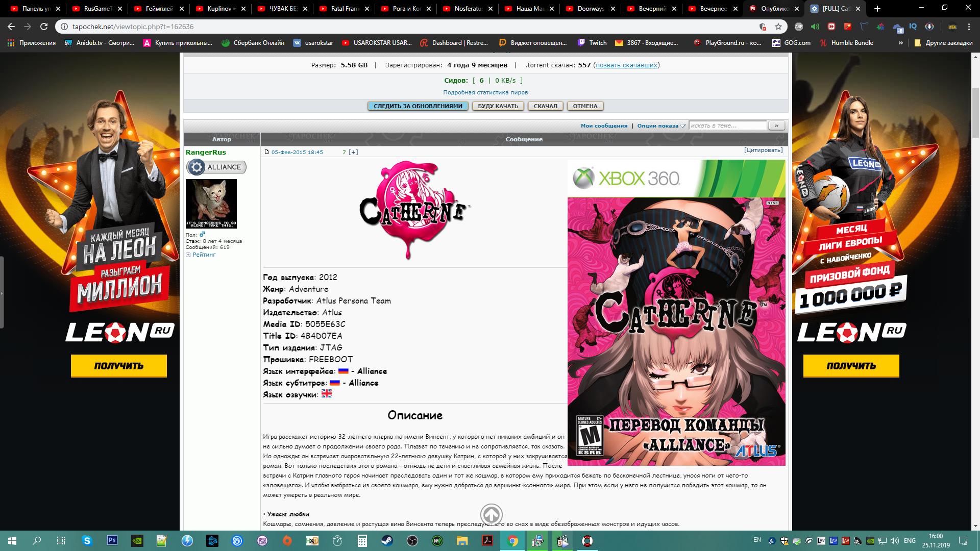Expand the Опции показа dropdown
The width and height of the screenshot is (980, 551).
coord(661,126)
